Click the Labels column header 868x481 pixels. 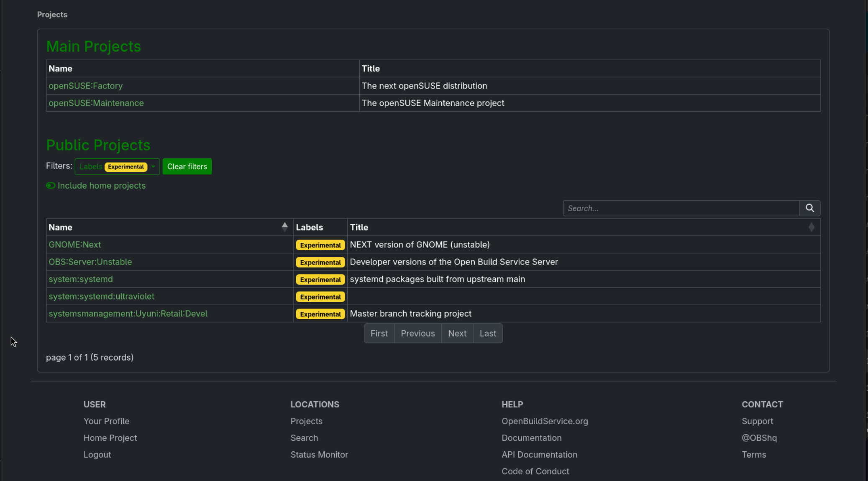click(x=320, y=227)
